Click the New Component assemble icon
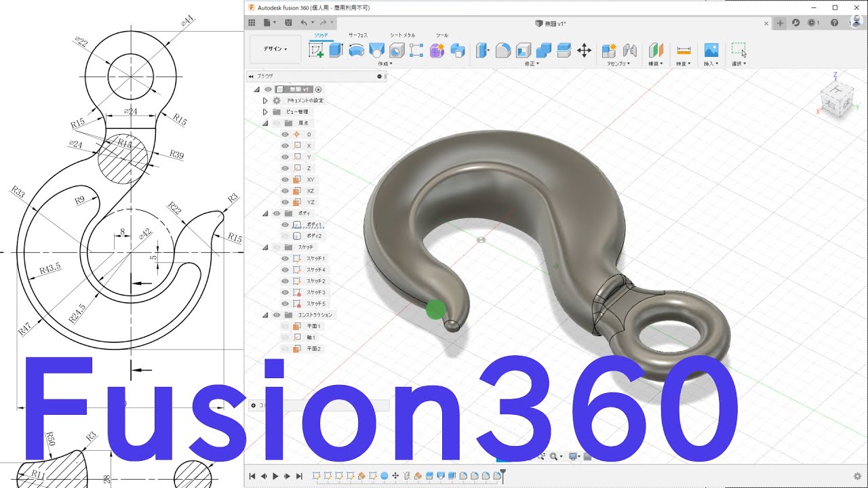Viewport: 868px width, 488px height. 609,50
